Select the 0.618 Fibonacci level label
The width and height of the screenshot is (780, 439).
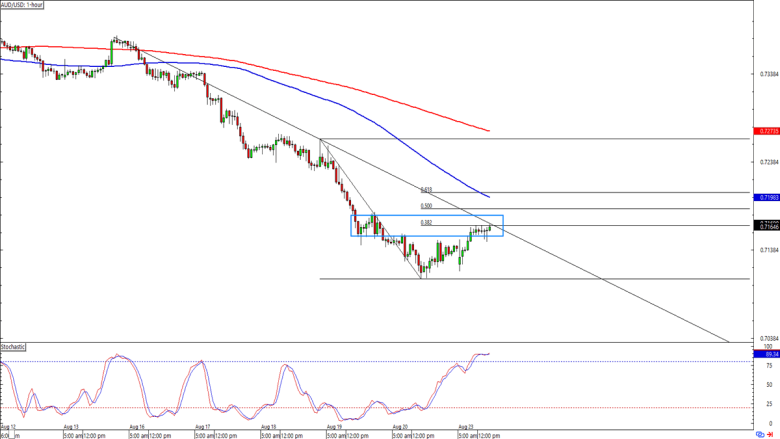pyautogui.click(x=426, y=189)
